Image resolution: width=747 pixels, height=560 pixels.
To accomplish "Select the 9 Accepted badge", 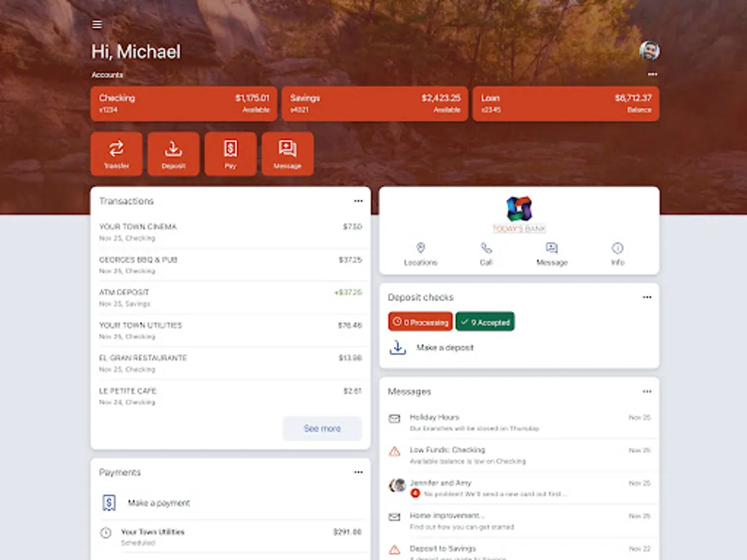I will pyautogui.click(x=486, y=322).
